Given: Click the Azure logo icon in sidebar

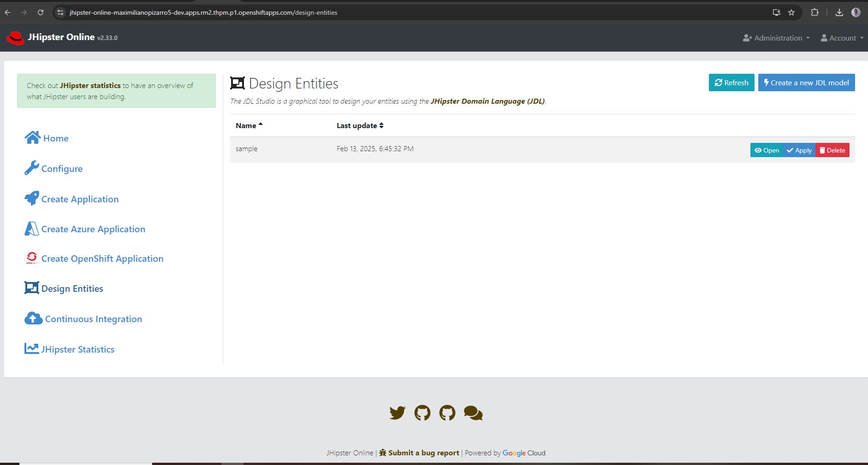Looking at the screenshot, I should click(32, 229).
